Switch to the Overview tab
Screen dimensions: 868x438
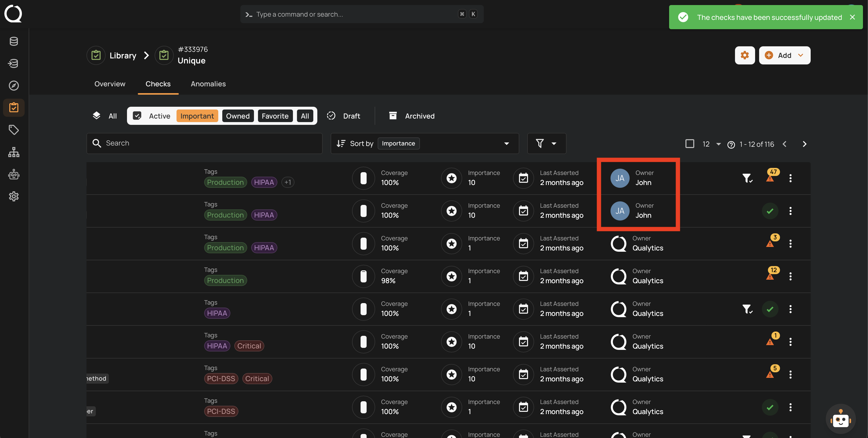tap(110, 84)
